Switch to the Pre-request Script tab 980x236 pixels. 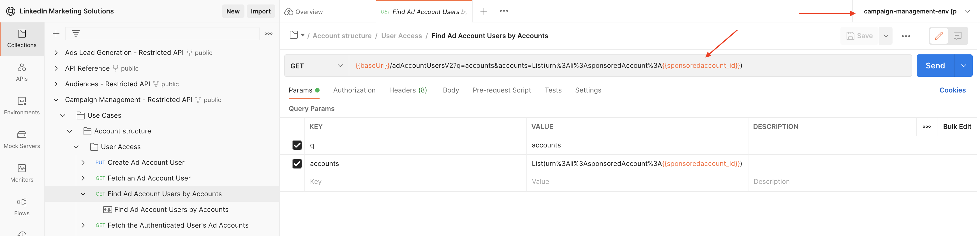point(501,90)
